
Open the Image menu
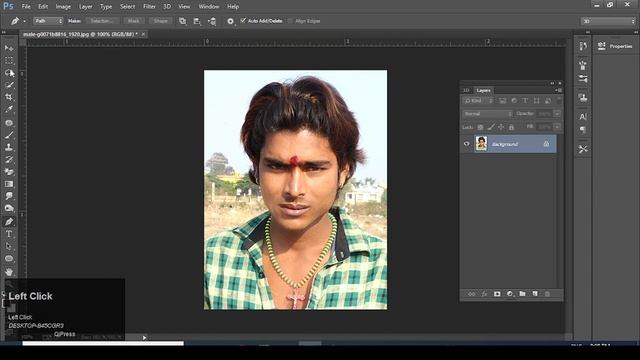pos(63,7)
